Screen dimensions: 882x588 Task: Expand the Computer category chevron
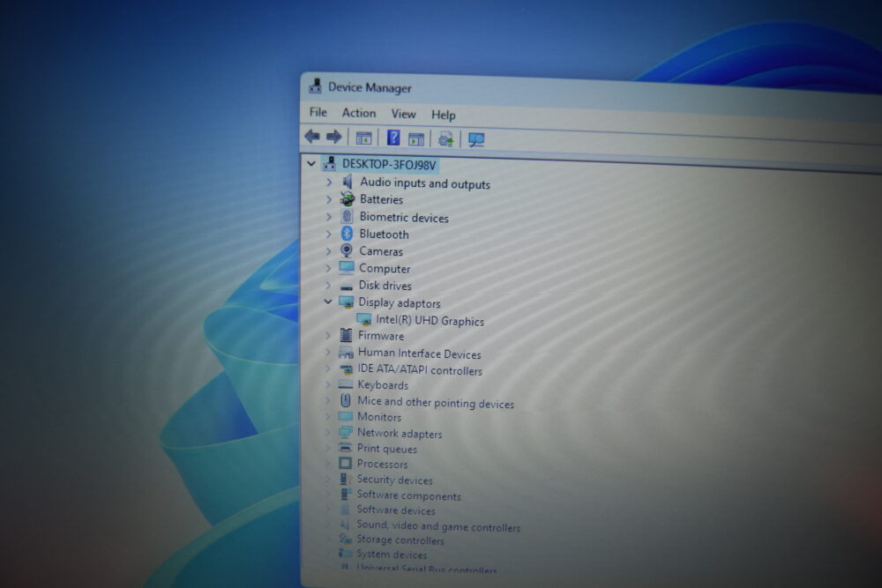(328, 268)
